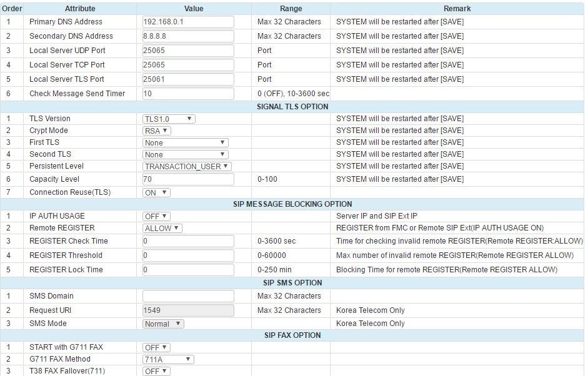Select the REGISTER Lock Time field
The height and width of the screenshot is (376, 588).
click(188, 270)
